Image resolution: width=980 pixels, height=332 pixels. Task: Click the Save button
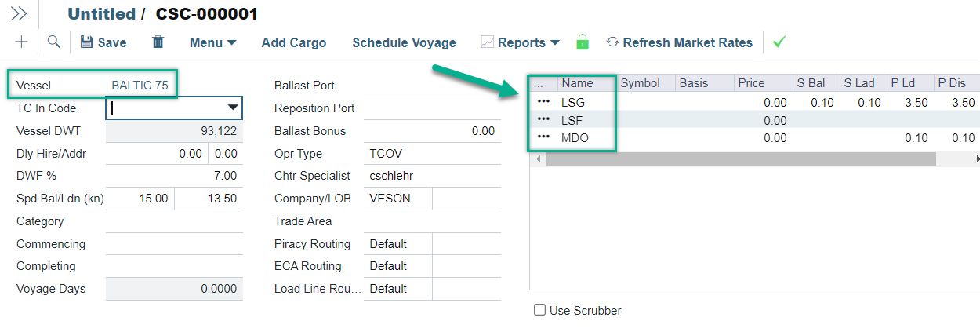[x=103, y=42]
